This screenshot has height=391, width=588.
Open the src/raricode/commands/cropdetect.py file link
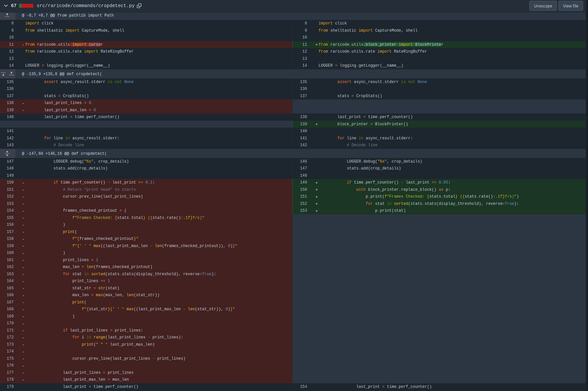(86, 6)
